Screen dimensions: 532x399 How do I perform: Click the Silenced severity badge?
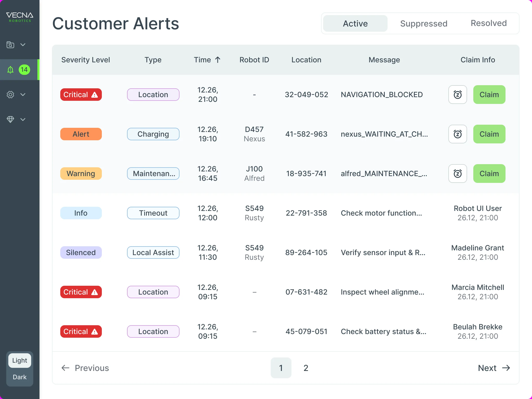point(81,252)
